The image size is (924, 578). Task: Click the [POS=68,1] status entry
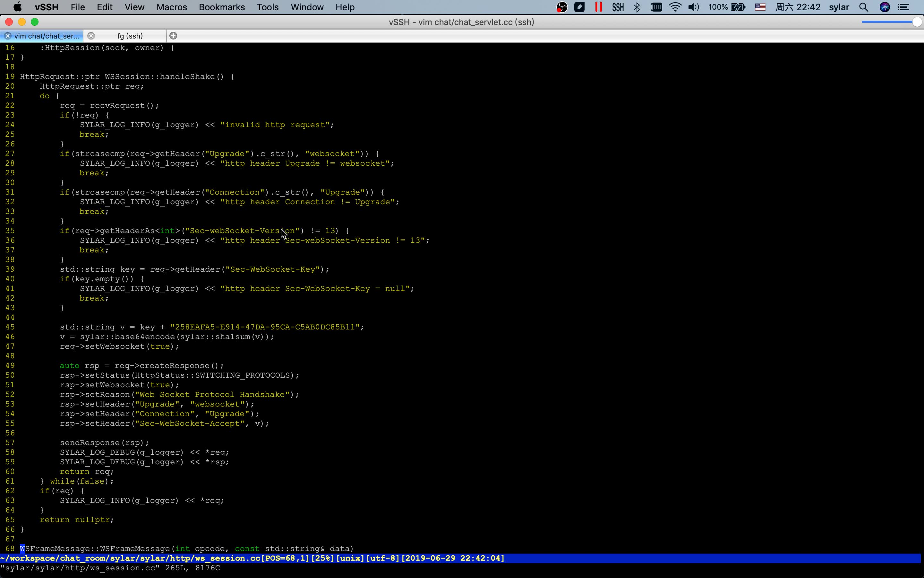coord(286,558)
